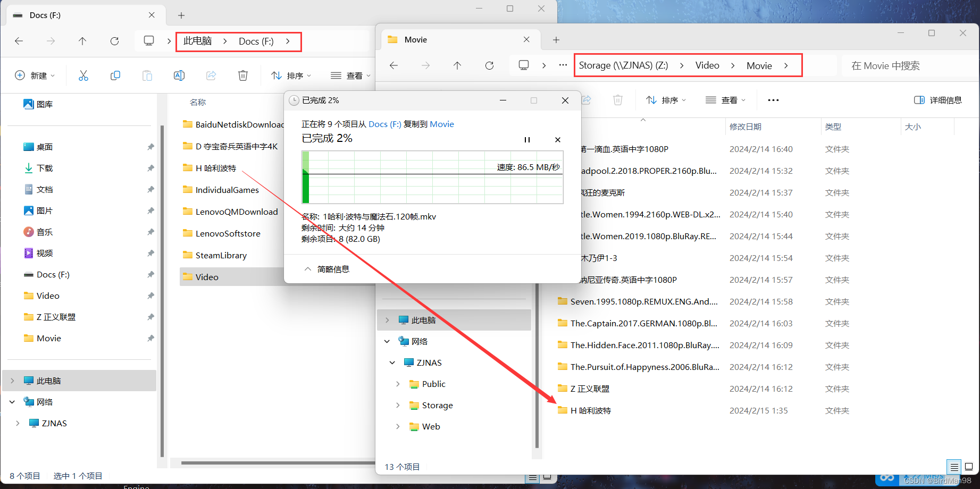Go up one level in Movie window

click(457, 65)
